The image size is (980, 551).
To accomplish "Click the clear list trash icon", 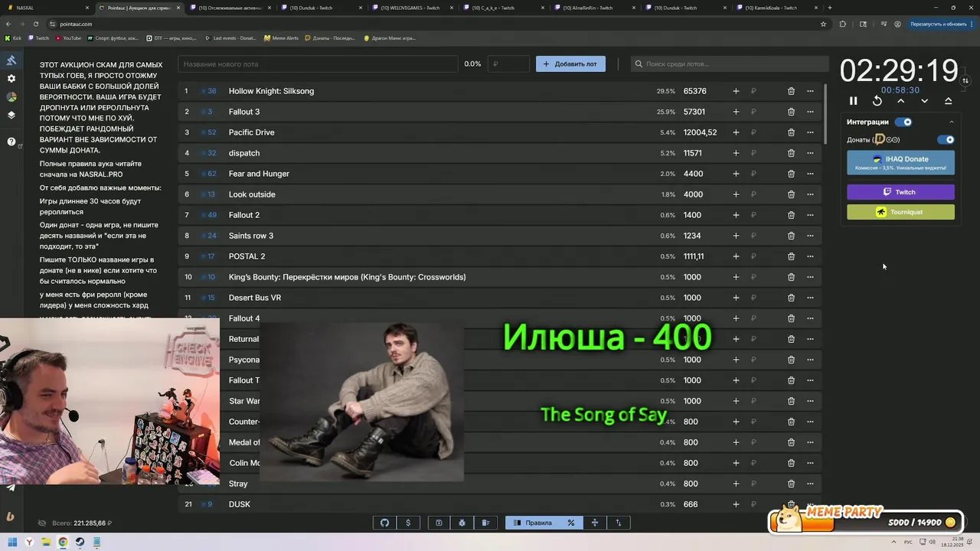I will pos(485,523).
